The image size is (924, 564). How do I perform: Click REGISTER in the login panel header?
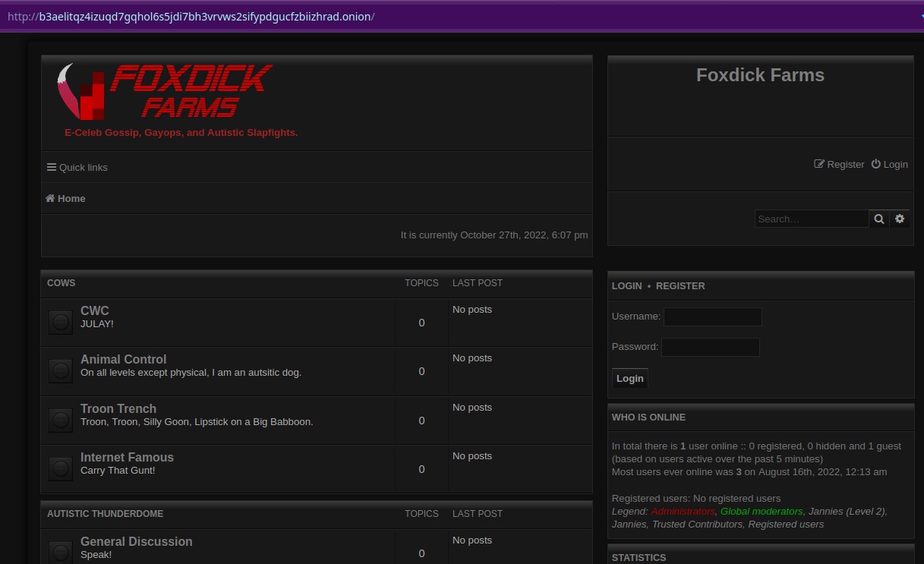click(680, 286)
